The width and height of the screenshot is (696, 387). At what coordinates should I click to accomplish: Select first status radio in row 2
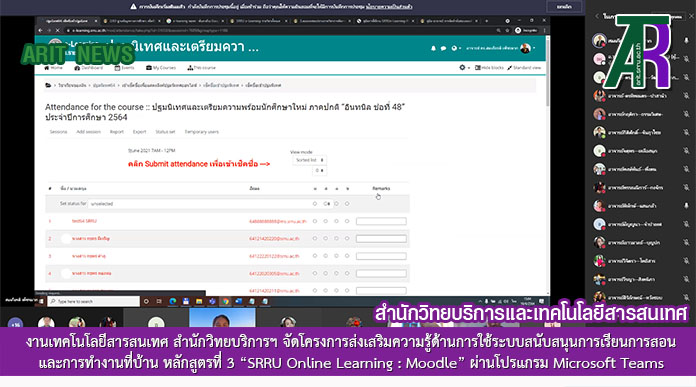315,238
